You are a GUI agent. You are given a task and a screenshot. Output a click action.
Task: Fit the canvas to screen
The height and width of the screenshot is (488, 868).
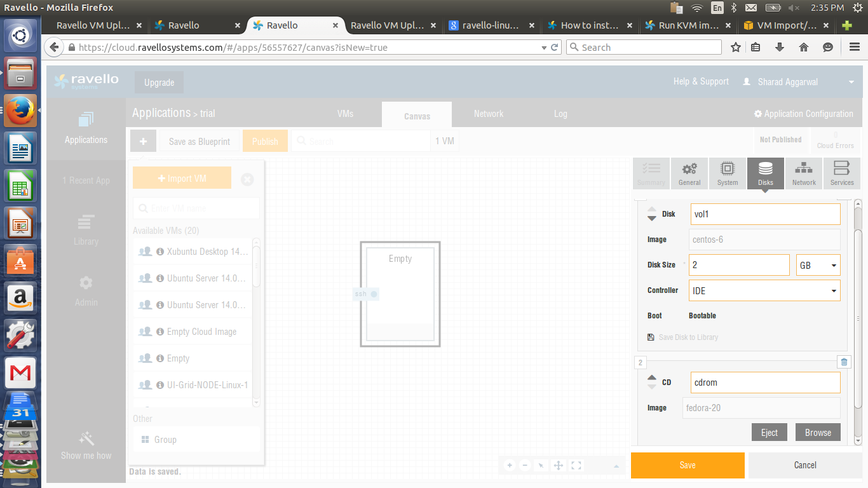click(x=576, y=465)
